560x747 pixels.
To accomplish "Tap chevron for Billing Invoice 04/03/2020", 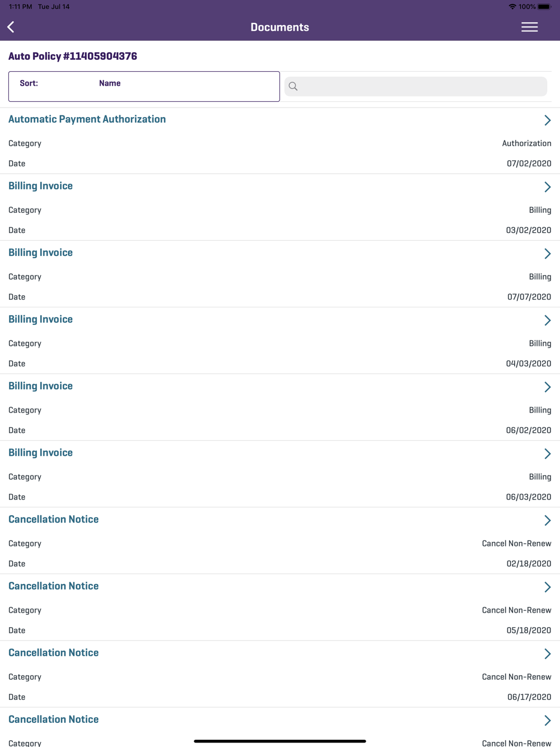I will pos(547,320).
